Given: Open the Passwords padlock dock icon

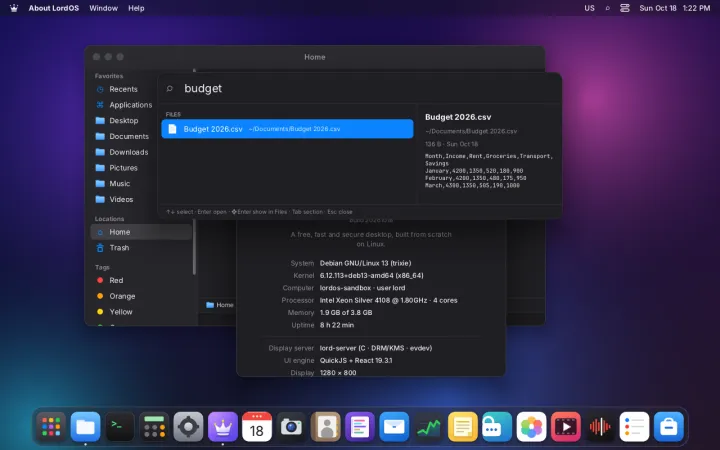Looking at the screenshot, I should tap(497, 427).
